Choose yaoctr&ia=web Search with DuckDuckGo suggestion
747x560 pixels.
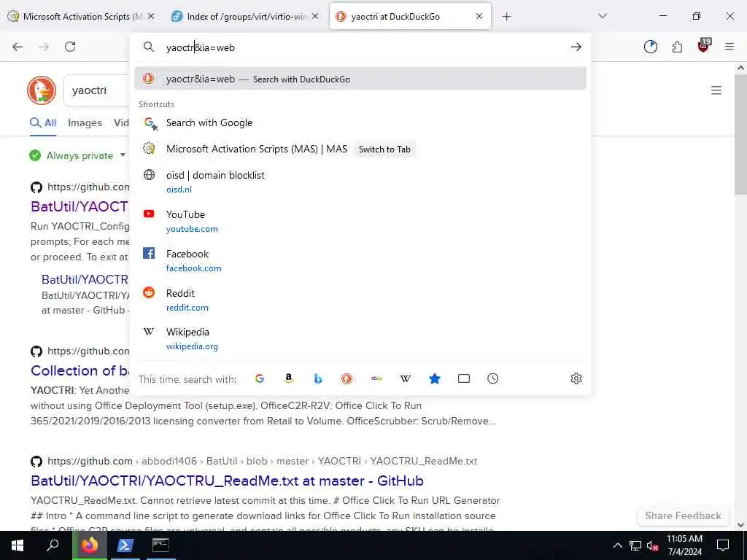[x=360, y=79]
